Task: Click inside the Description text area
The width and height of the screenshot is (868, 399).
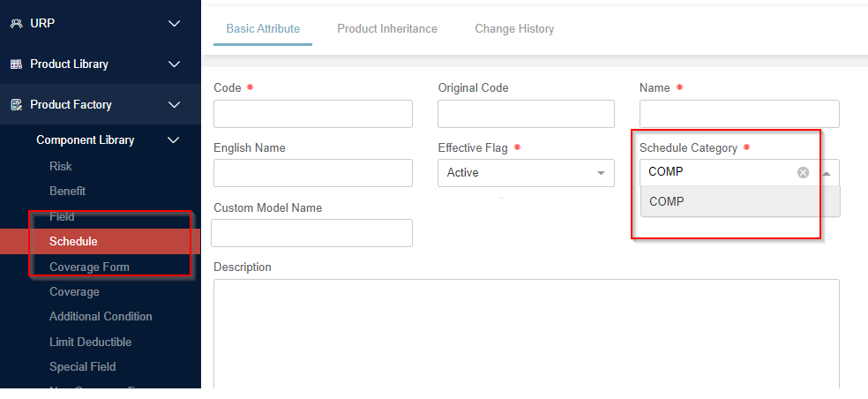Action: (526, 331)
